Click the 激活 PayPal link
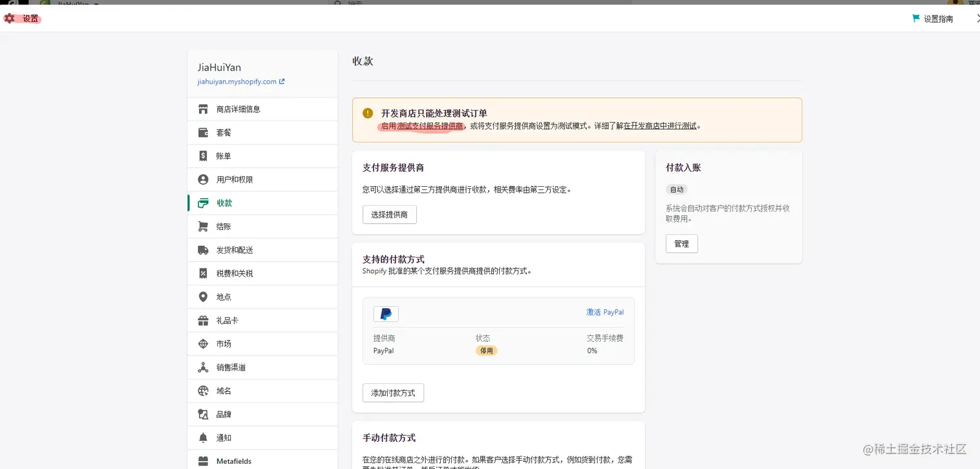 (605, 312)
